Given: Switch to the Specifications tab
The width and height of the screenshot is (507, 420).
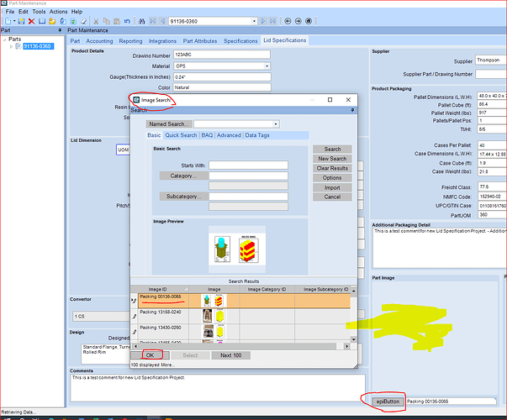Looking at the screenshot, I should (x=240, y=41).
